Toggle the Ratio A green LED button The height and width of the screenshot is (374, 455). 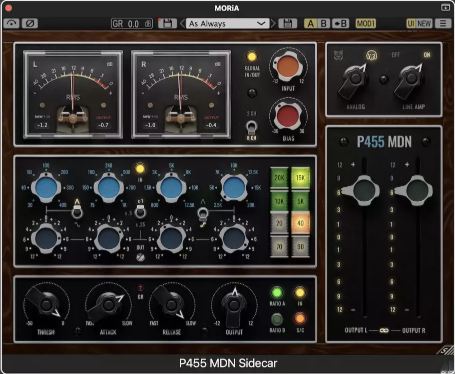click(x=277, y=293)
